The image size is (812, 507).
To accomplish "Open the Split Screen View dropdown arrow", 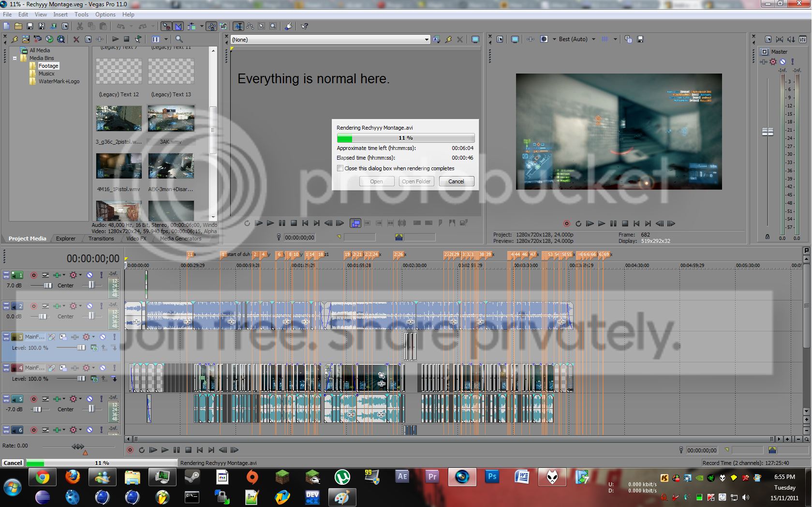I will [x=554, y=39].
